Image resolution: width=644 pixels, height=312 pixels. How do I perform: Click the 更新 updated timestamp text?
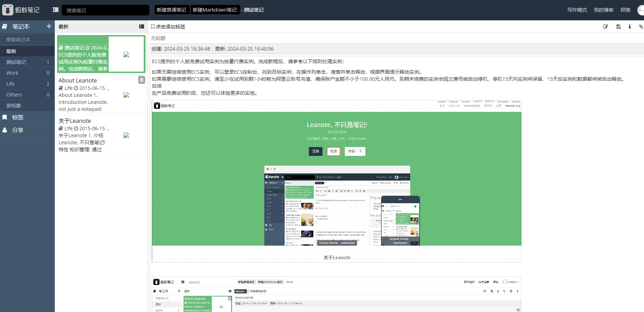pyautogui.click(x=244, y=49)
